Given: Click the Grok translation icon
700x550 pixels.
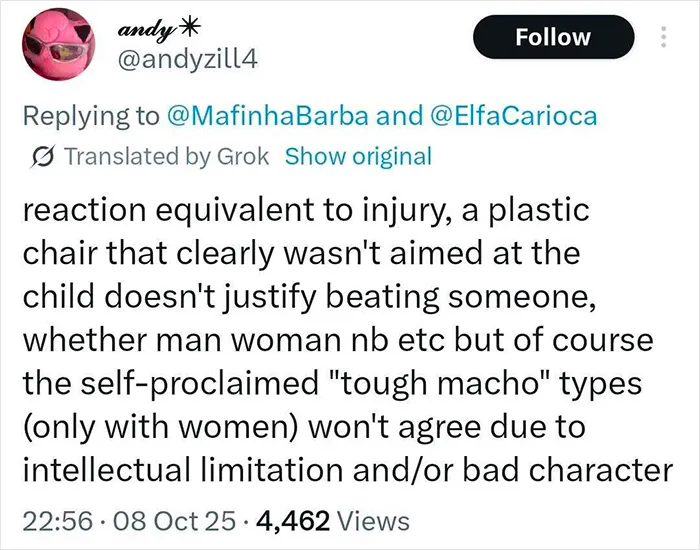Looking at the screenshot, I should point(43,157).
